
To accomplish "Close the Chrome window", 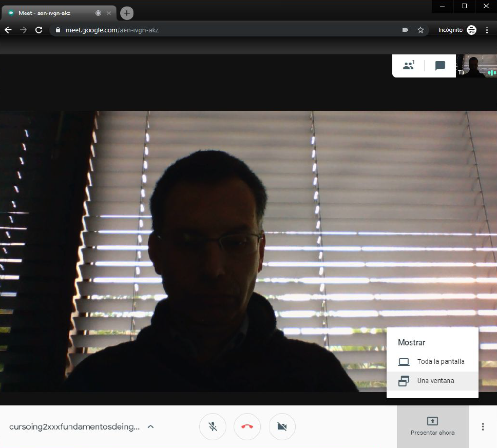I will 486,6.
